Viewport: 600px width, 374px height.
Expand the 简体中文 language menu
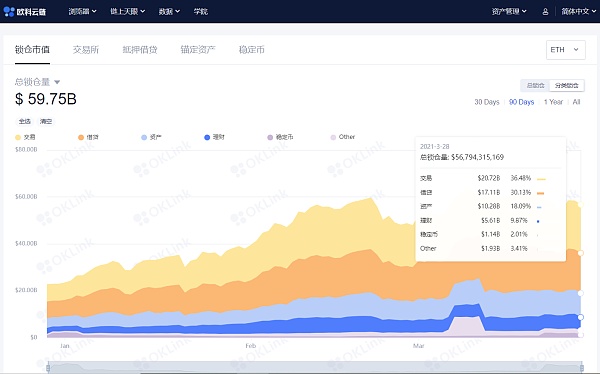pyautogui.click(x=578, y=11)
